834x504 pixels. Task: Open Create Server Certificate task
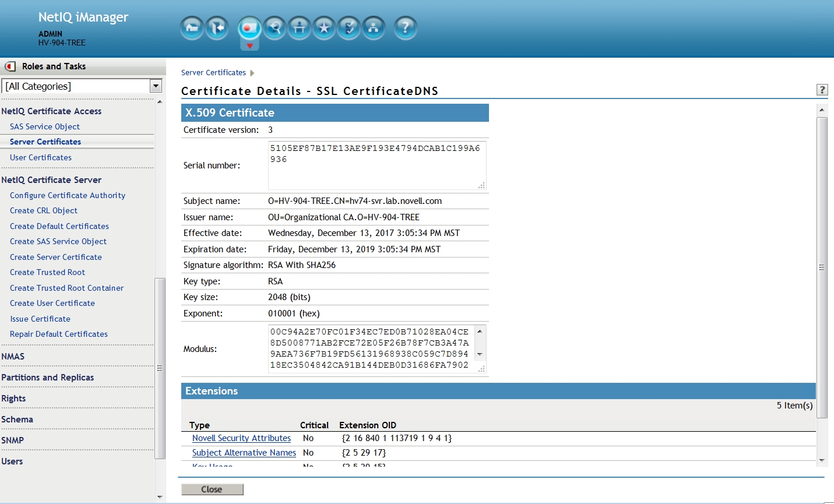[56, 257]
